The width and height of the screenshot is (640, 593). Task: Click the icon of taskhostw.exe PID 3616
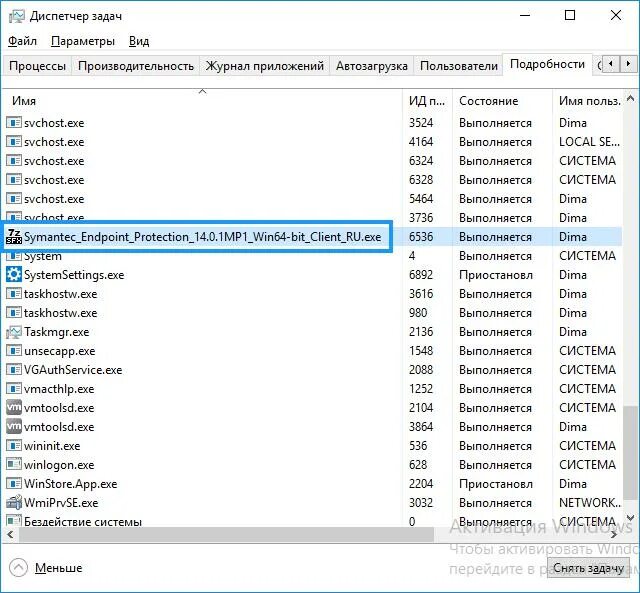pos(14,294)
